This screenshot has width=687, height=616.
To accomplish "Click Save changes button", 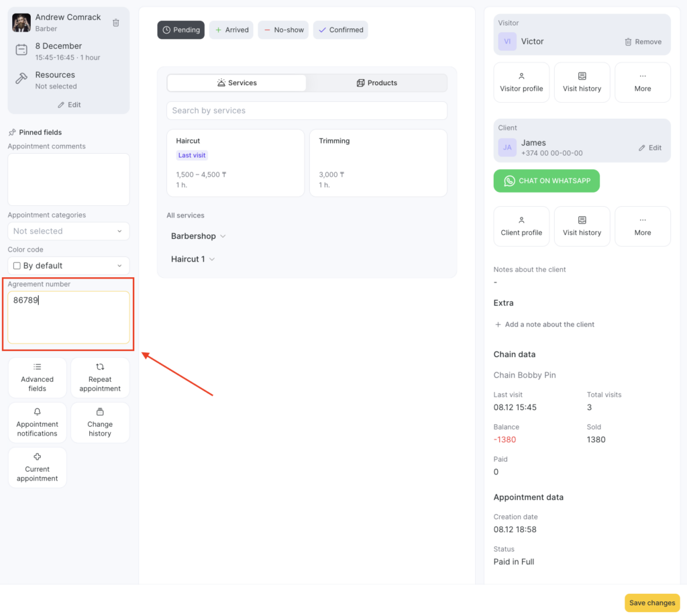I will pyautogui.click(x=651, y=603).
